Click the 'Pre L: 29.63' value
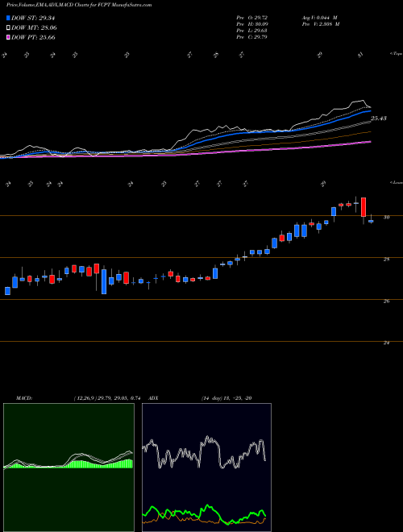Viewport: 403px width, 532px height. pos(251,31)
